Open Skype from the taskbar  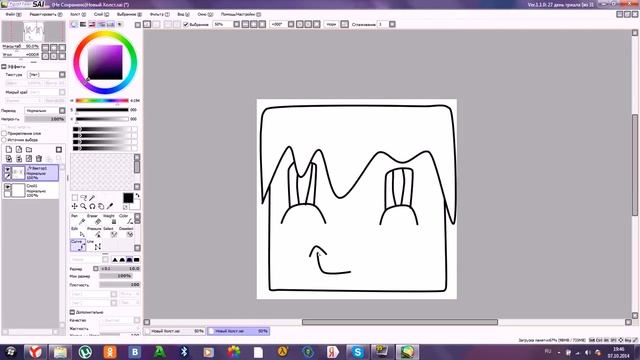click(358, 352)
